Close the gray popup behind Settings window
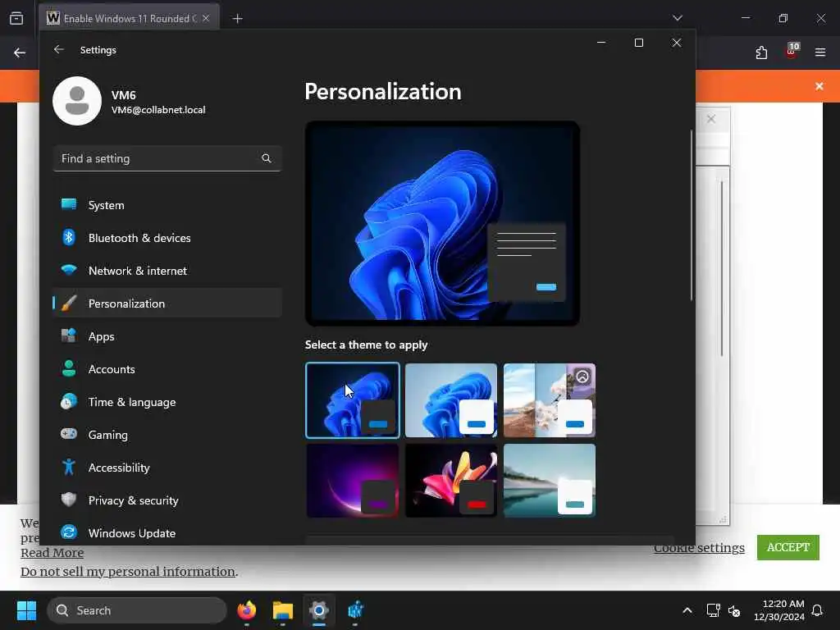 [x=711, y=119]
